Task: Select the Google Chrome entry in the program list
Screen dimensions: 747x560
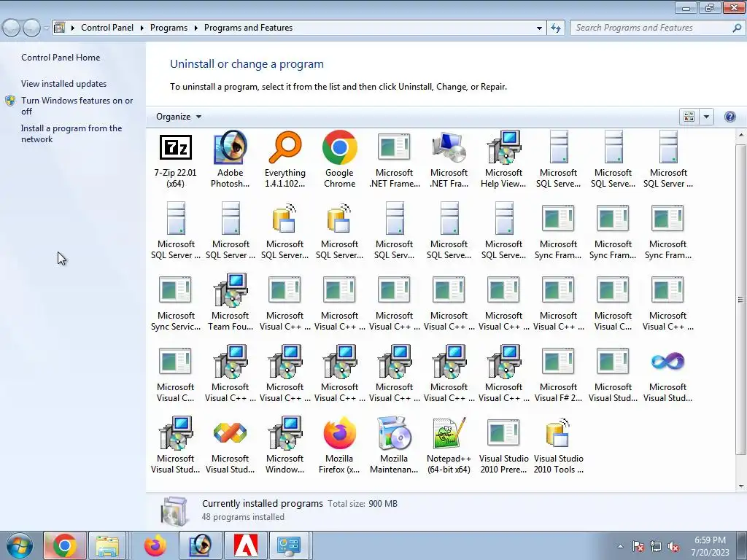Action: point(340,160)
